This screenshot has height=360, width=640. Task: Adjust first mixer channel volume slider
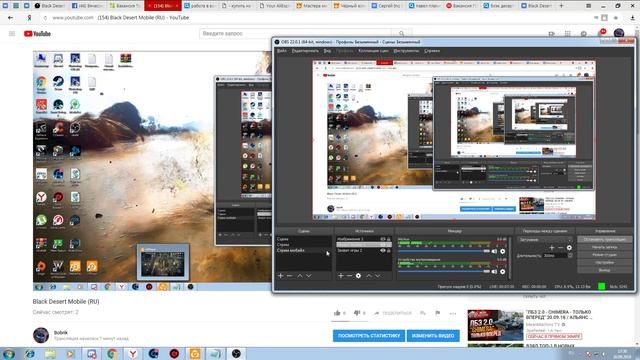[444, 251]
